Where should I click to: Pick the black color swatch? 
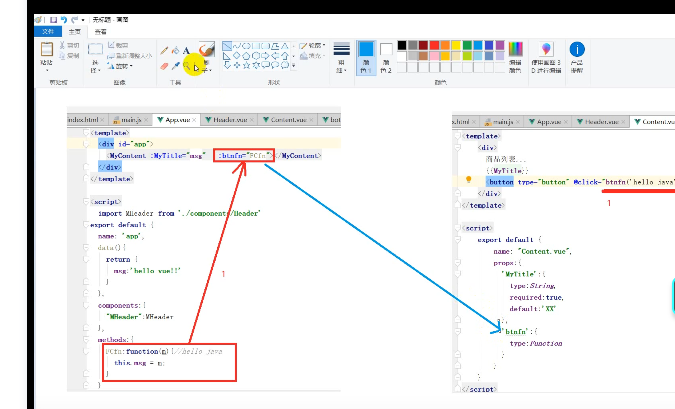tap(402, 45)
